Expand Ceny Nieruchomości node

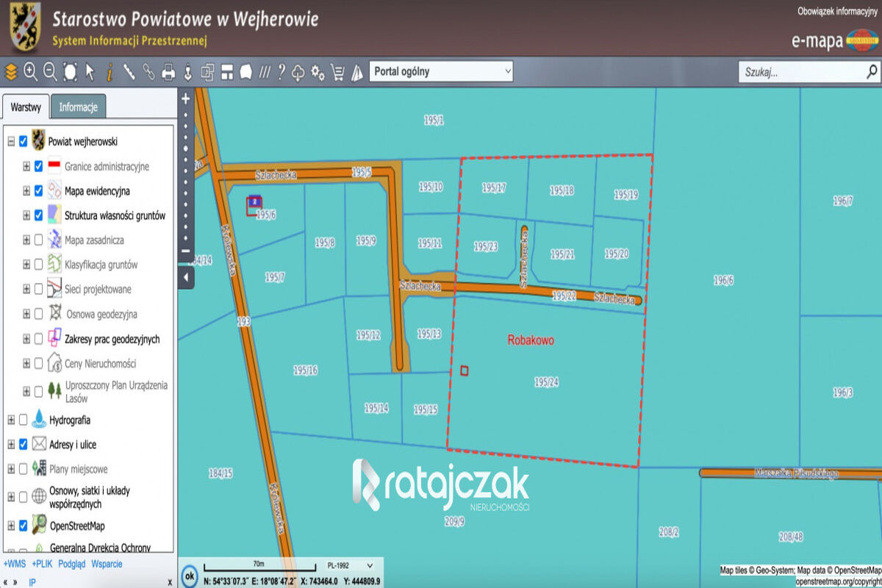coord(26,363)
